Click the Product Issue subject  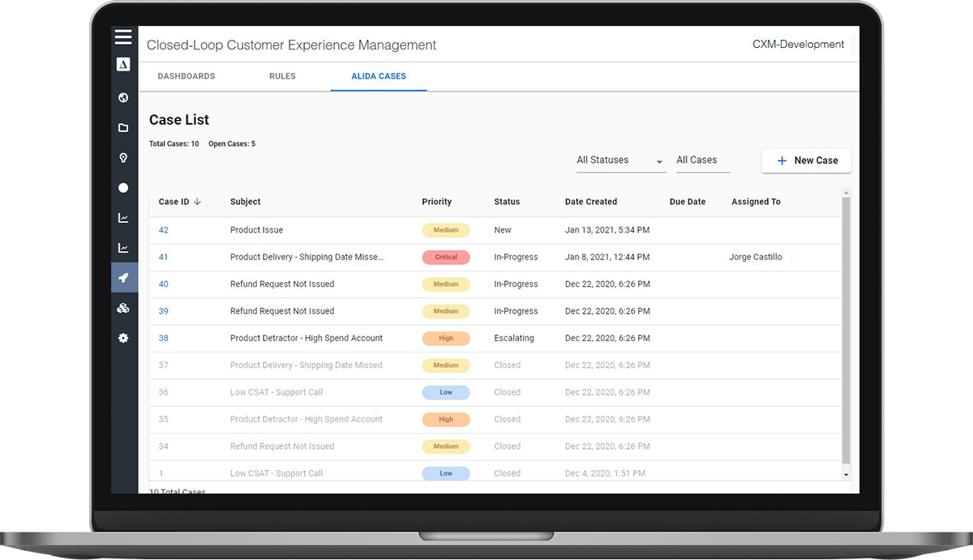(257, 230)
